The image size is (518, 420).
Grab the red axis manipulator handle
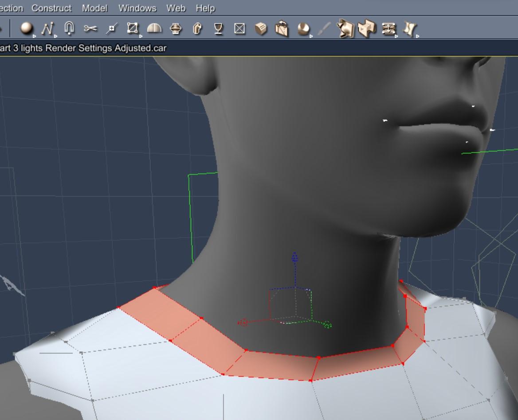[243, 322]
